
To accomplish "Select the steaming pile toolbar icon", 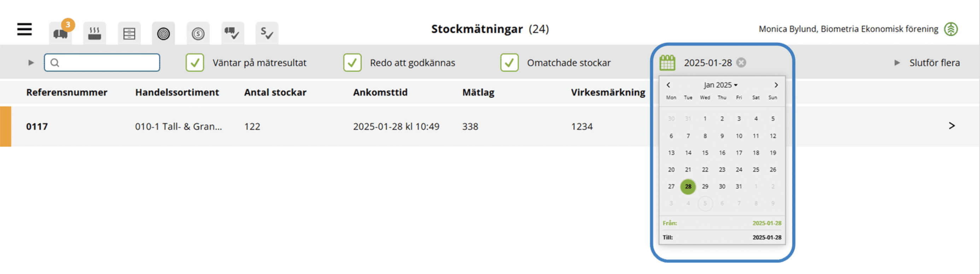I will pyautogui.click(x=95, y=33).
